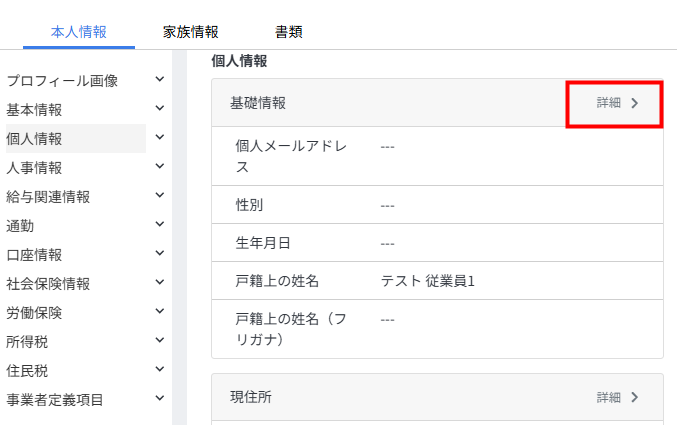Open 基礎情報 詳細 link
This screenshot has height=425, width=677.
617,102
